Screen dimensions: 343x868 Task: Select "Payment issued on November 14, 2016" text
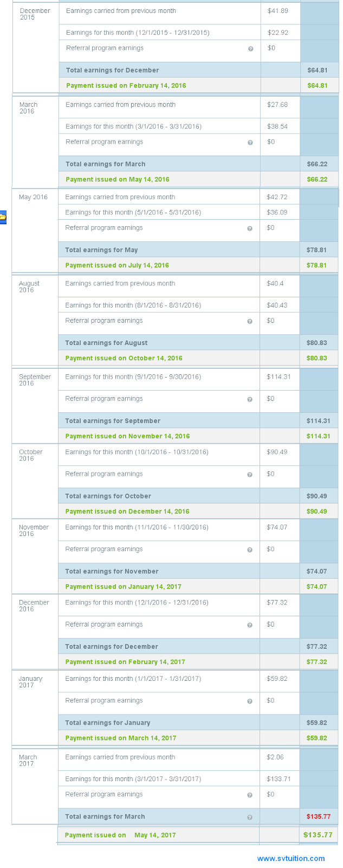(x=127, y=436)
